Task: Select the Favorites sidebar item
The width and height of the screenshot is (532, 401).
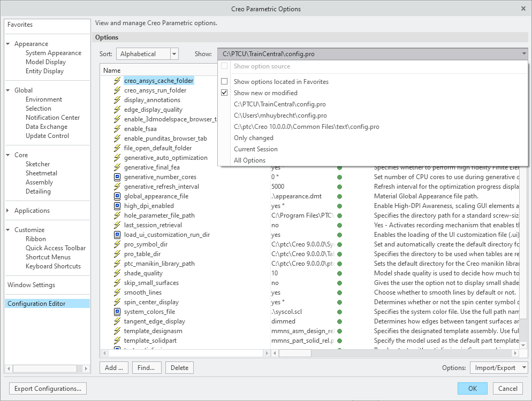Action: pos(20,25)
